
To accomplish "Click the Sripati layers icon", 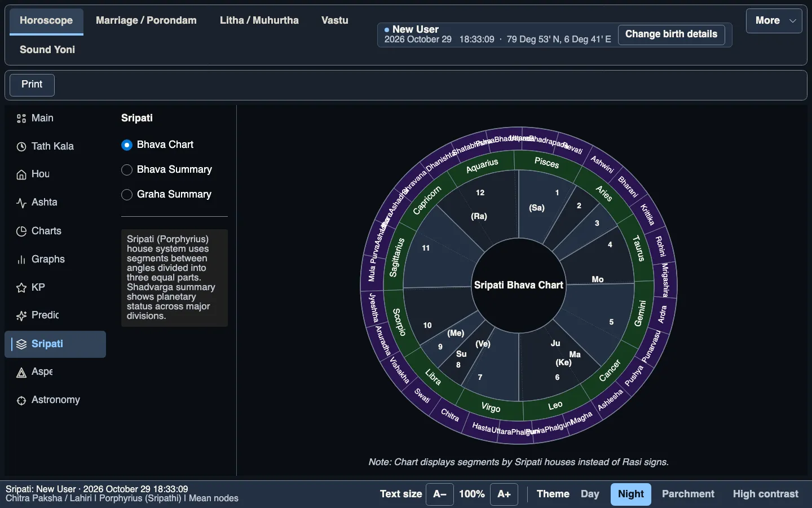I will [x=21, y=344].
